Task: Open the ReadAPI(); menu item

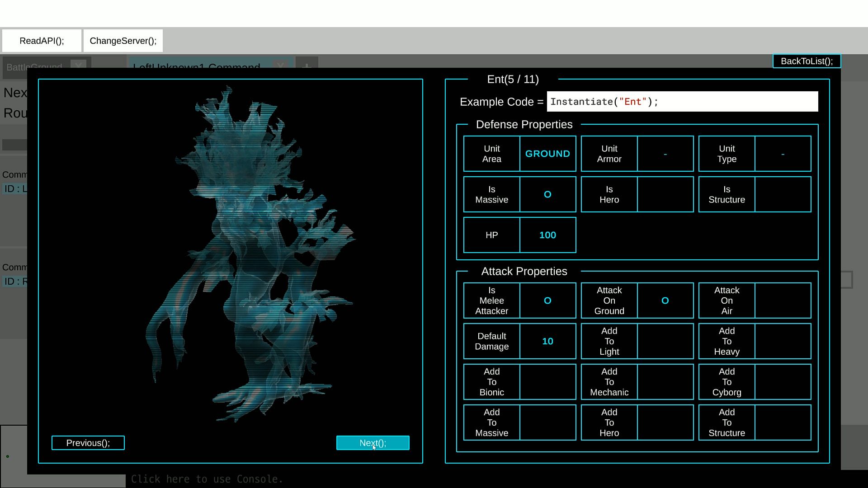Action: (x=42, y=41)
